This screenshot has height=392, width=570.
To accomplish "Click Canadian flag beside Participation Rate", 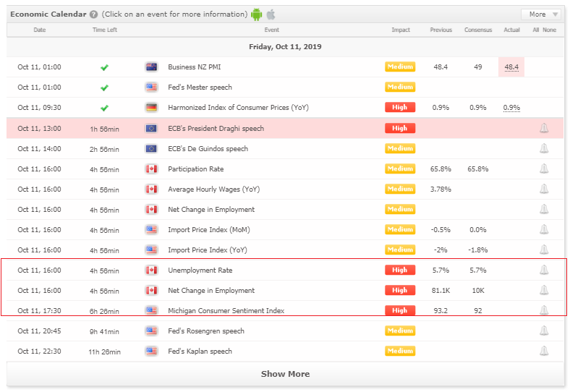I will 151,169.
